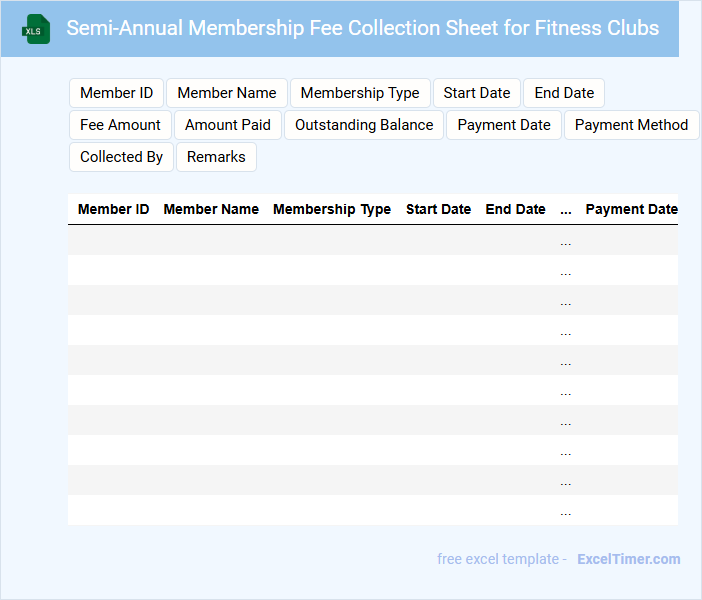Click the Membership Type tag
The image size is (702, 600).
pyautogui.click(x=360, y=93)
